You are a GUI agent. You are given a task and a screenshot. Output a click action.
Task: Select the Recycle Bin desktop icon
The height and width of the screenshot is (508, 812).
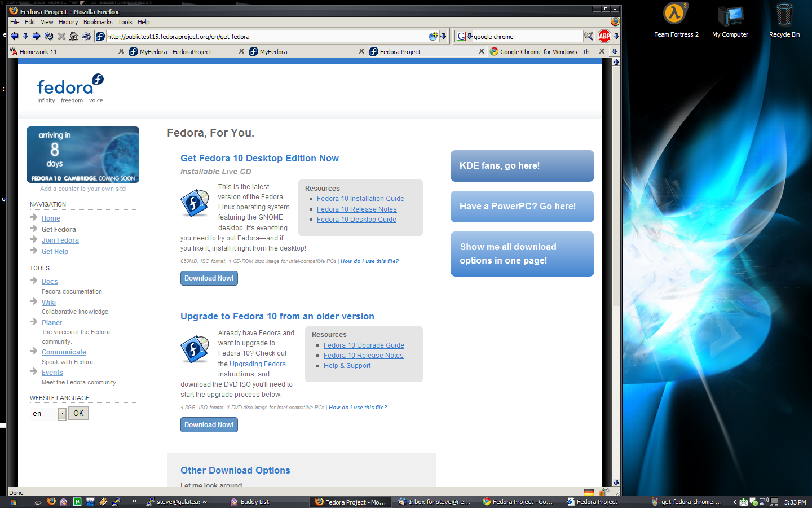[x=784, y=20]
